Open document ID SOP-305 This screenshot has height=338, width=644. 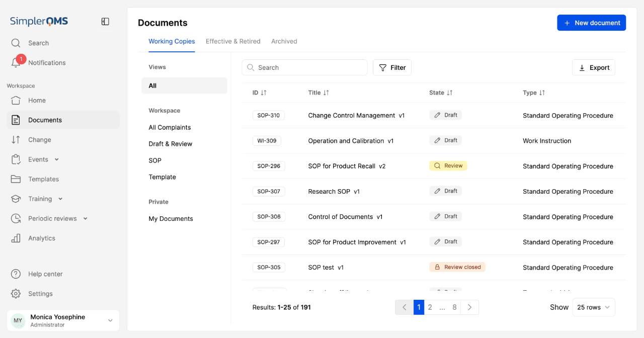[x=269, y=267]
